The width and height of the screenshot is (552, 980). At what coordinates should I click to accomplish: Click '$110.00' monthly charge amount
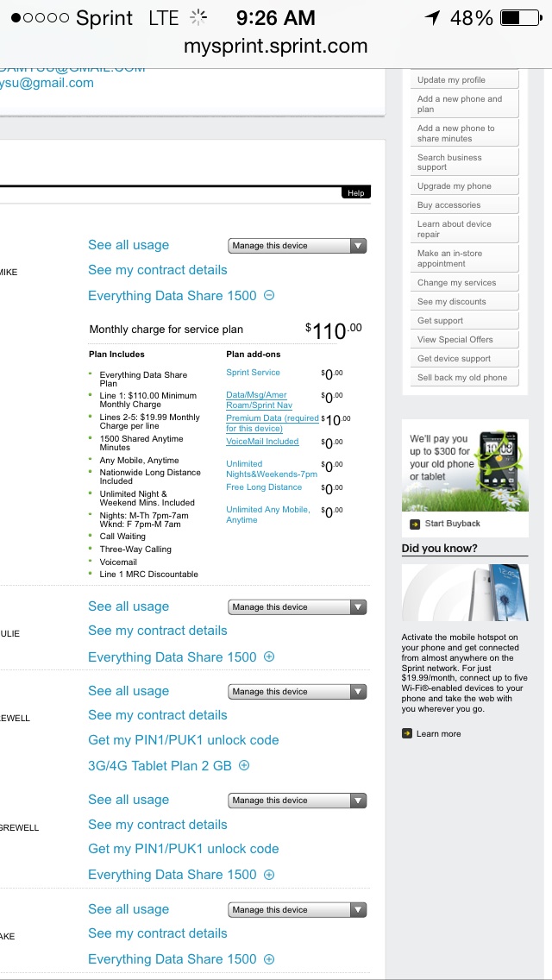click(x=333, y=330)
